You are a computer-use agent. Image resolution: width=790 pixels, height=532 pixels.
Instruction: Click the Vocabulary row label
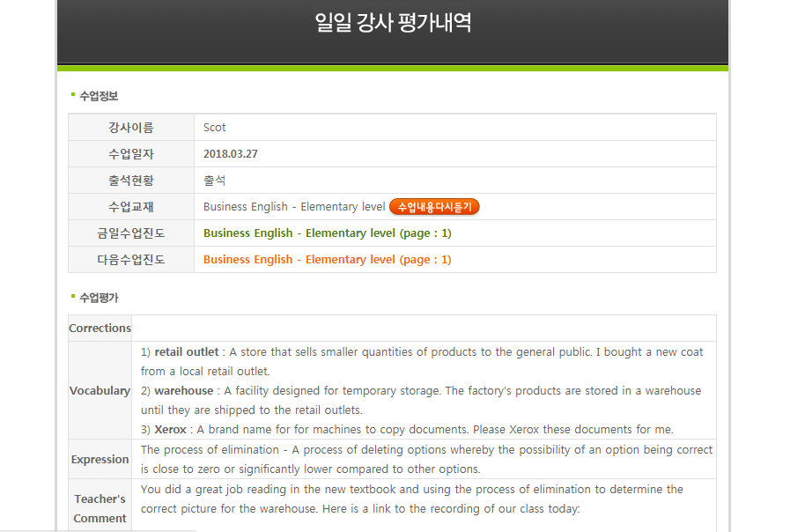tap(100, 390)
